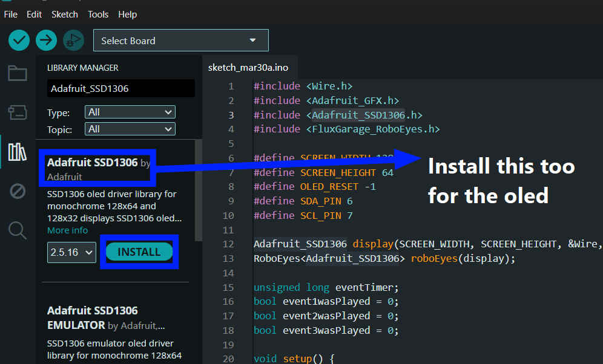The width and height of the screenshot is (603, 364).
Task: Open the Debug sidebar icon
Action: pos(18,191)
